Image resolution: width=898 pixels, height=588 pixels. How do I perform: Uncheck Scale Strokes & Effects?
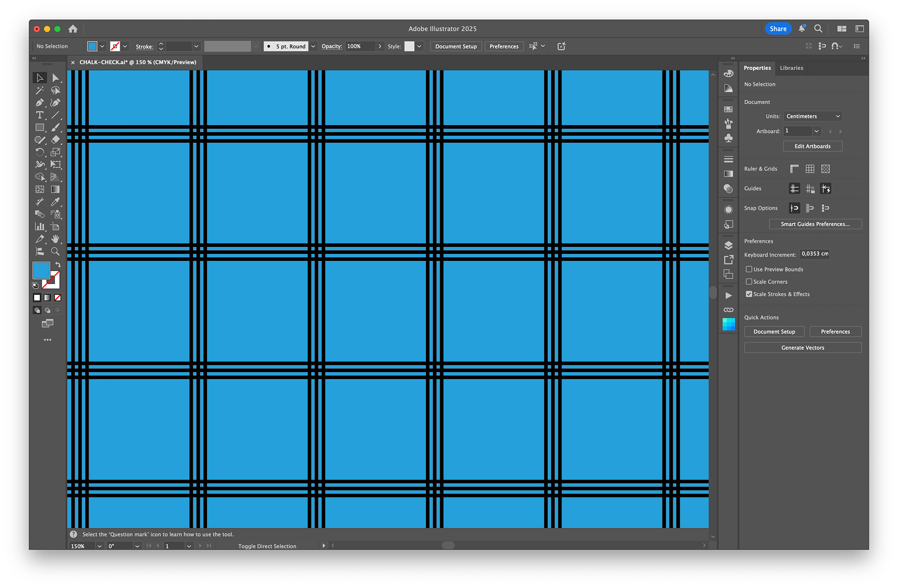click(x=749, y=294)
